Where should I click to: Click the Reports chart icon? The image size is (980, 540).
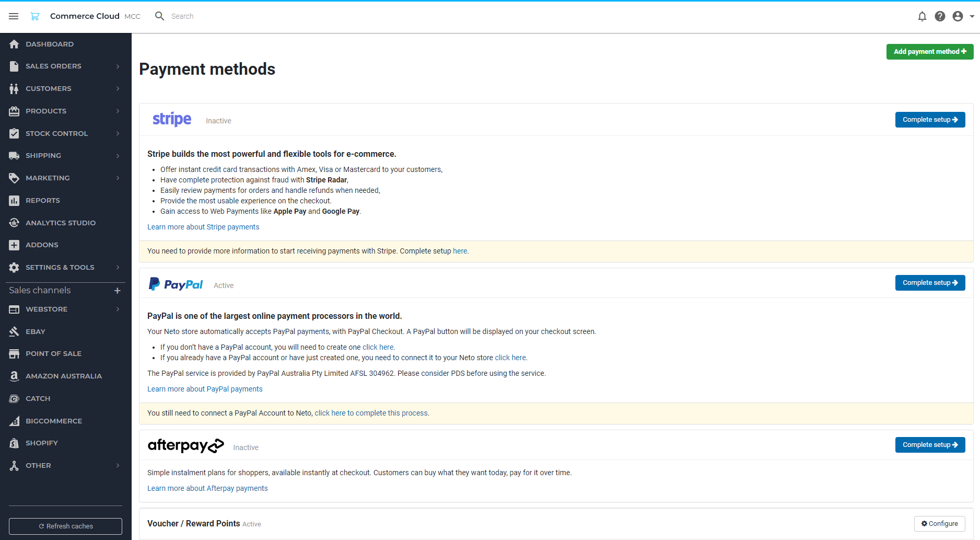click(x=14, y=201)
